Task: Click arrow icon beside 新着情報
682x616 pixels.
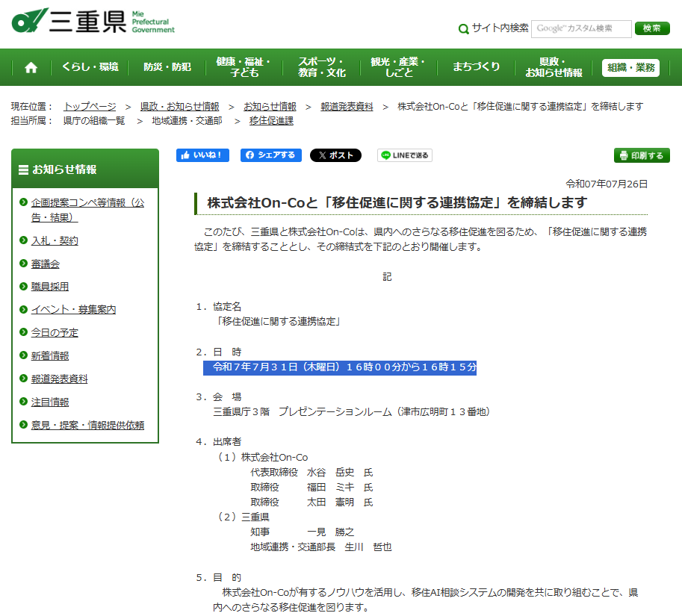Action: coord(23,355)
